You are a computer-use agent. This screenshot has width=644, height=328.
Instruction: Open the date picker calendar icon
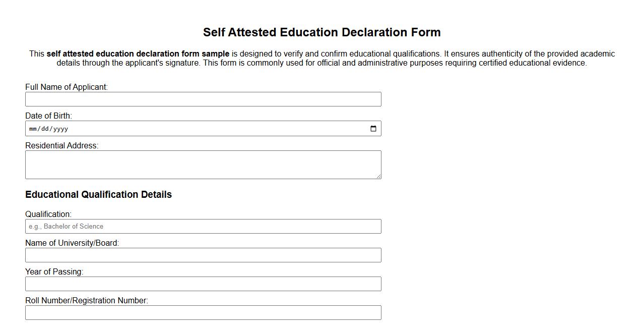pyautogui.click(x=373, y=128)
